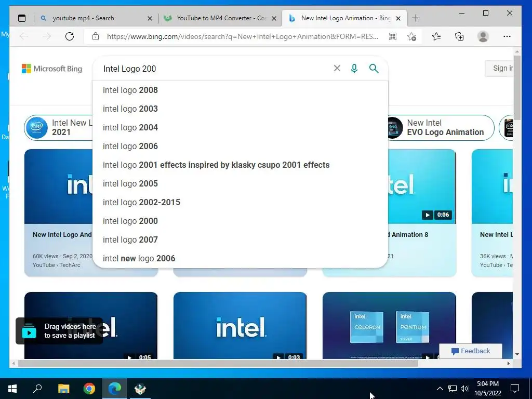The height and width of the screenshot is (399, 532).
Task: Click the address bar URL
Action: click(242, 36)
